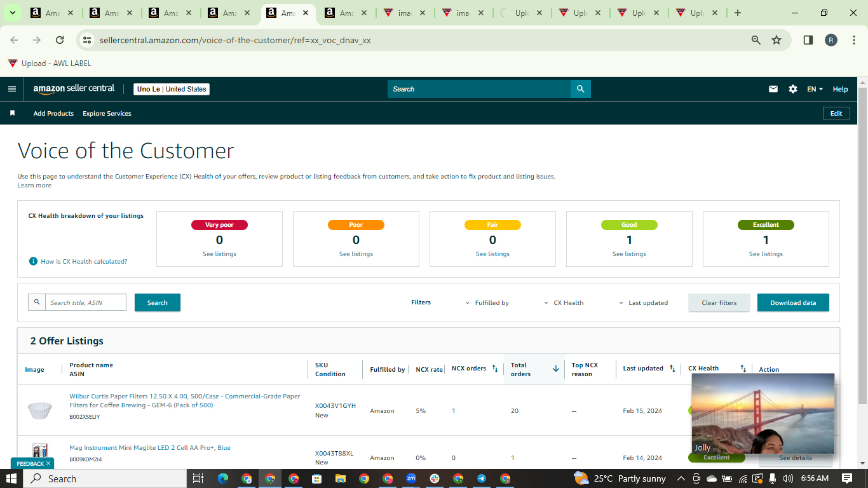Open the browser side panel icon
This screenshot has width=868, height=488.
click(808, 40)
